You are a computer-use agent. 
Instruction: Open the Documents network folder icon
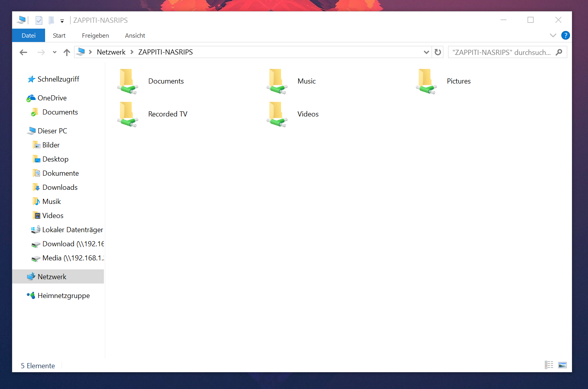pyautogui.click(x=127, y=82)
